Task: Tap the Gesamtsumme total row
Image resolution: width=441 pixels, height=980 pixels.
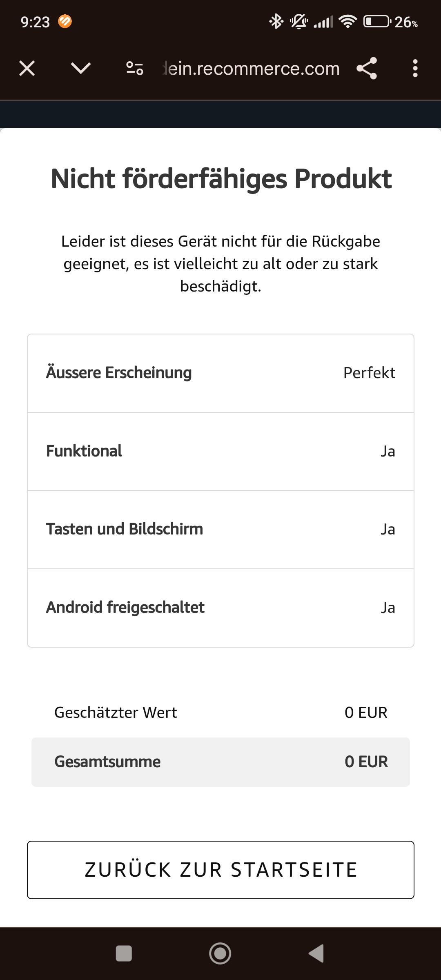Action: [220, 762]
